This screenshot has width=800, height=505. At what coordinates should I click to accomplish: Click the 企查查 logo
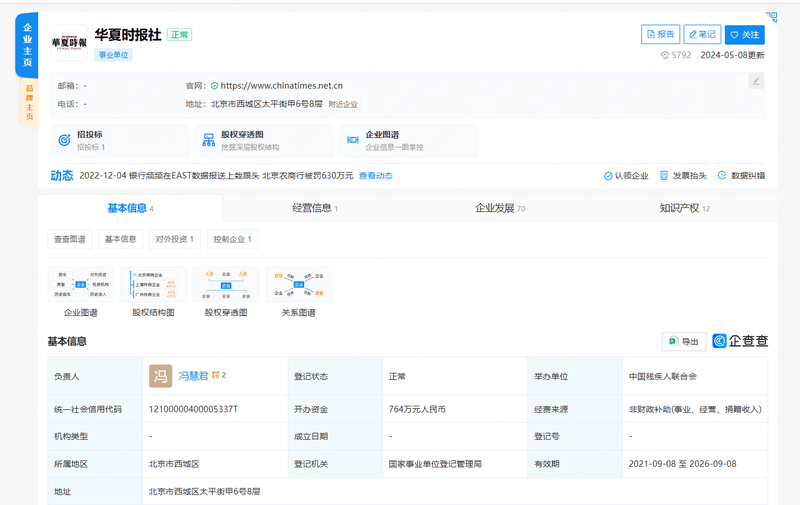(x=740, y=341)
